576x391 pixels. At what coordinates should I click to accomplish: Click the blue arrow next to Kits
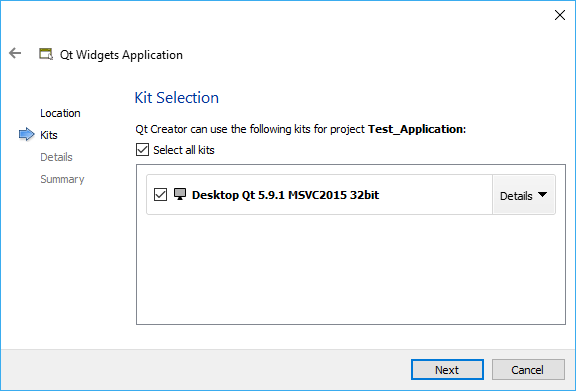(26, 134)
